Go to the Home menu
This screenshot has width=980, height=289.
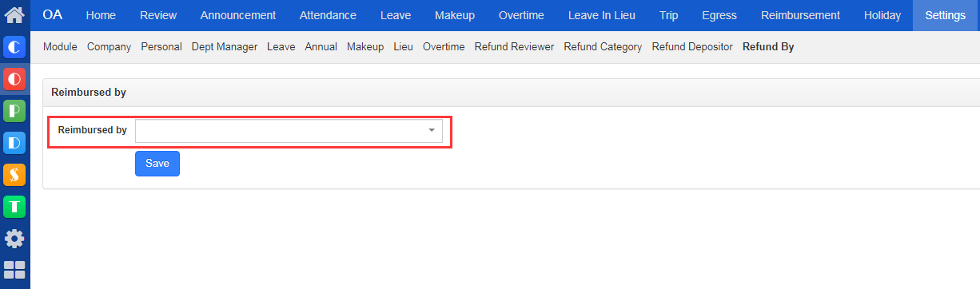101,15
